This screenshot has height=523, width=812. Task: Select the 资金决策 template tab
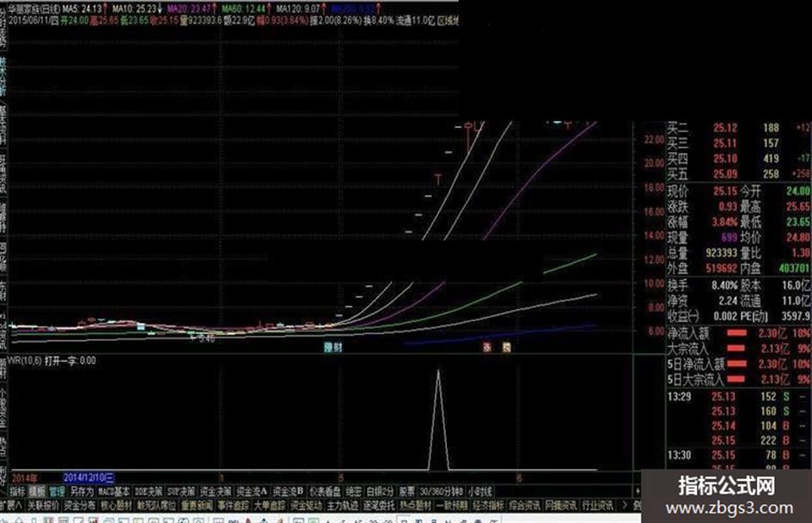point(216,491)
